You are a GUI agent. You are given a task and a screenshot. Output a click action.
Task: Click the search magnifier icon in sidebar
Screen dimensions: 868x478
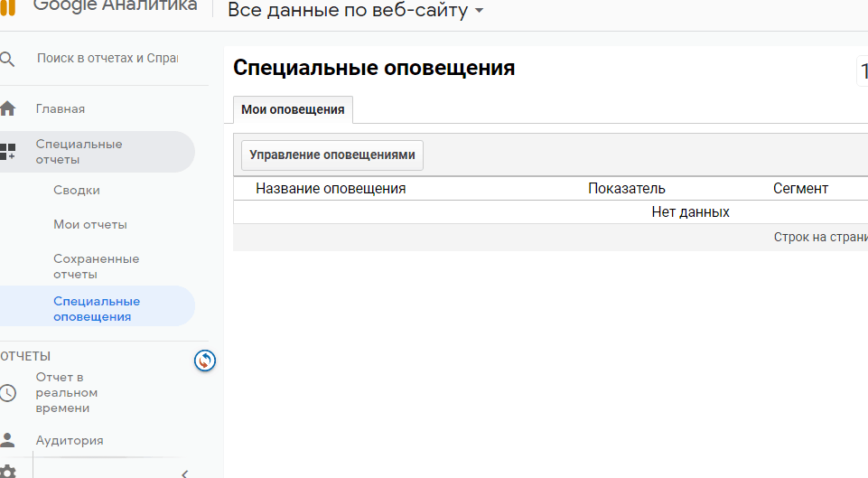(8, 60)
